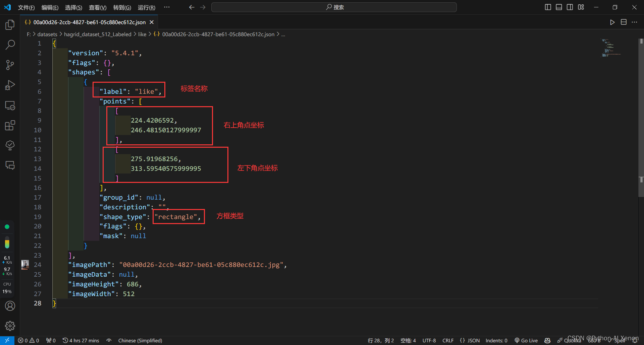Open the forwarded ports indicator
Image resolution: width=644 pixels, height=345 pixels.
click(x=51, y=340)
